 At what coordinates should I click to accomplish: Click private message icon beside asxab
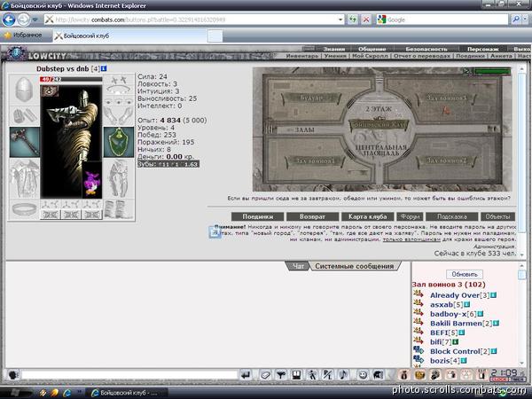[419, 303]
